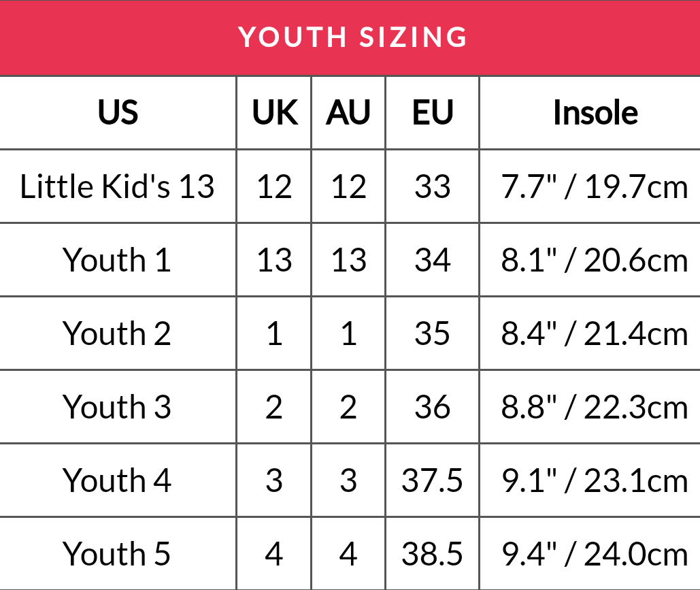
Task: Select the Youth 2 size cell
Action: point(118,333)
